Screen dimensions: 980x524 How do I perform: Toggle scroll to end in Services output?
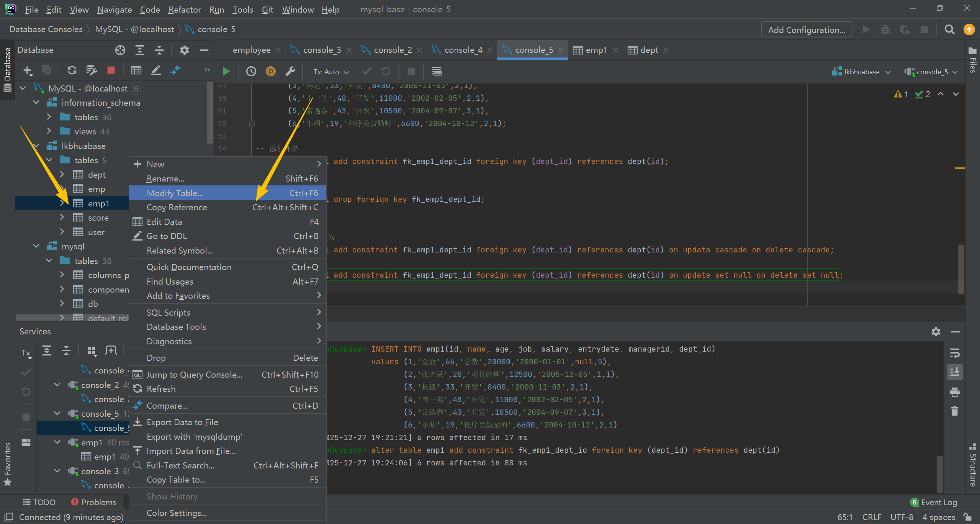tap(955, 372)
